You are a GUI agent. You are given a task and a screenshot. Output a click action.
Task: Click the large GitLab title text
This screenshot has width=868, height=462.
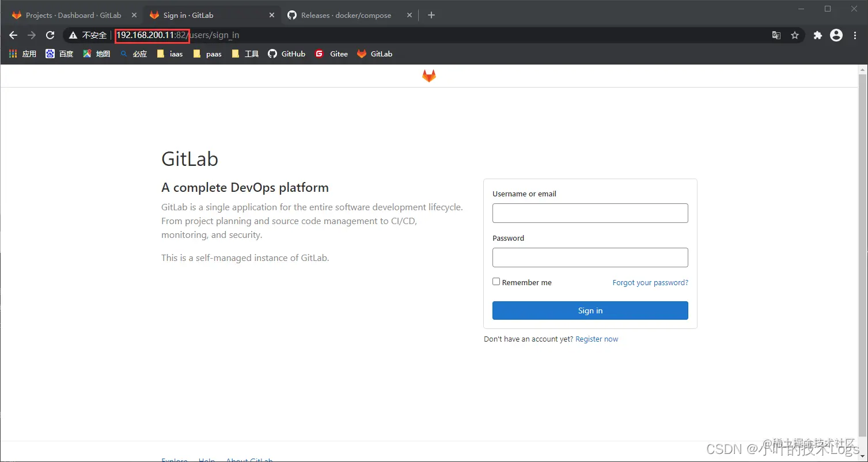pos(189,159)
